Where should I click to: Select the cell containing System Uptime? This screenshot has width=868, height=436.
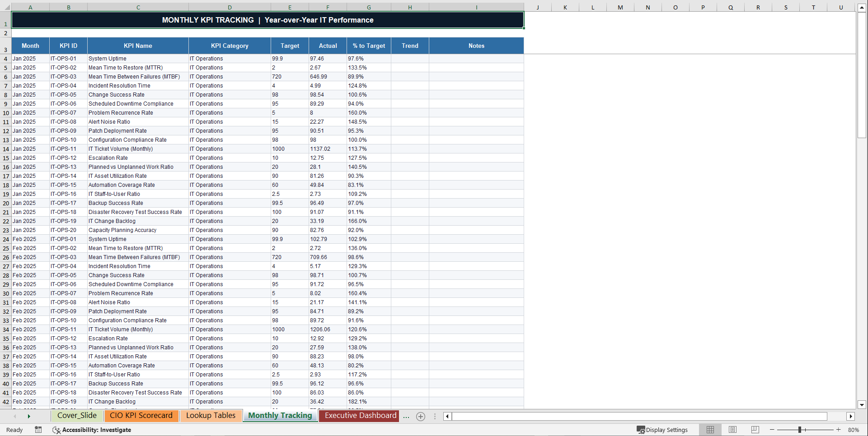pos(108,58)
